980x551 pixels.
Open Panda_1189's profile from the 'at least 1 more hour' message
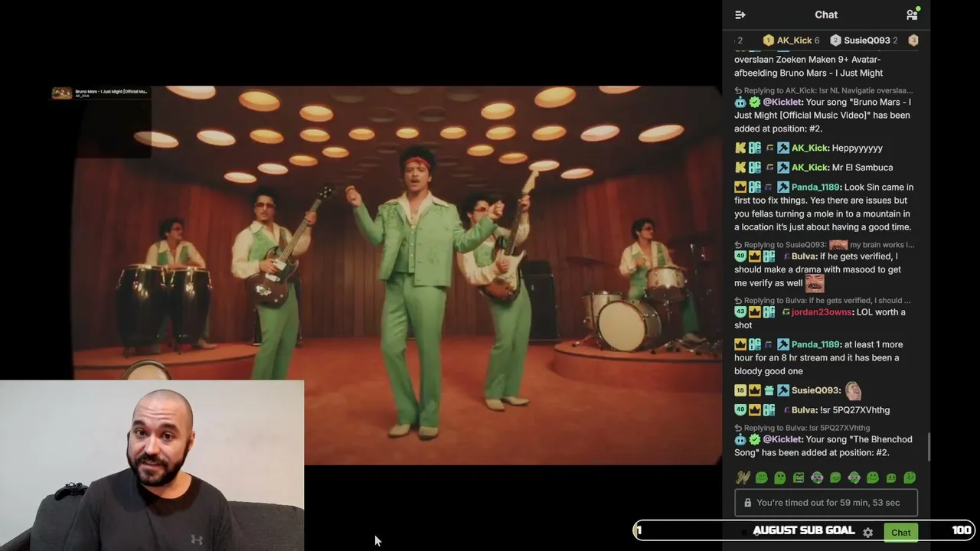pyautogui.click(x=816, y=344)
